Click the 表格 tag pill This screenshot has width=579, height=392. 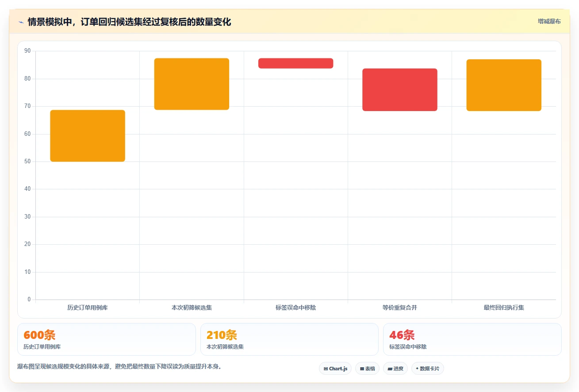[367, 369]
